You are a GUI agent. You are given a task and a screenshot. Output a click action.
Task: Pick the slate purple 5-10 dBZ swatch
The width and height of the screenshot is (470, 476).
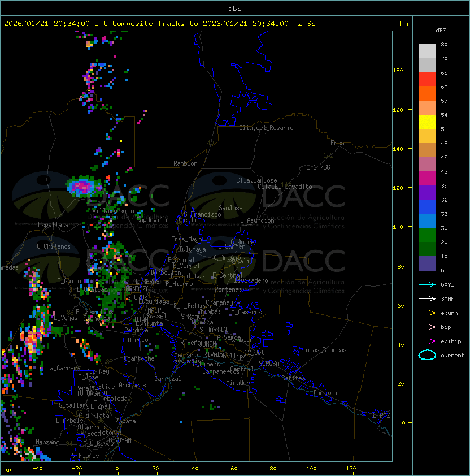(427, 263)
